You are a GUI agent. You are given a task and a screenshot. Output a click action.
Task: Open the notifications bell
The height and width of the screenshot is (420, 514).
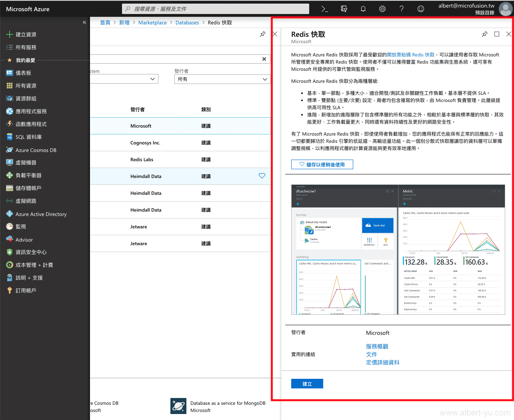363,9
